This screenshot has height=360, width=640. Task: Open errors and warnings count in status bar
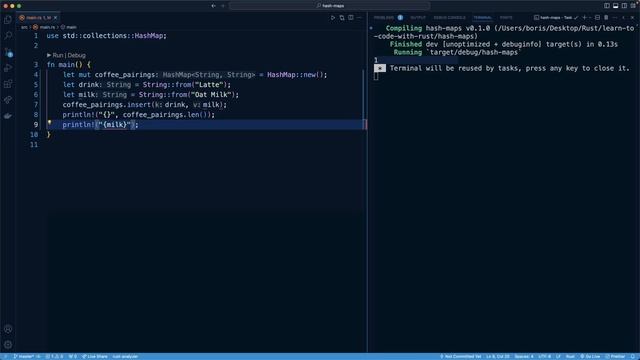point(54,356)
